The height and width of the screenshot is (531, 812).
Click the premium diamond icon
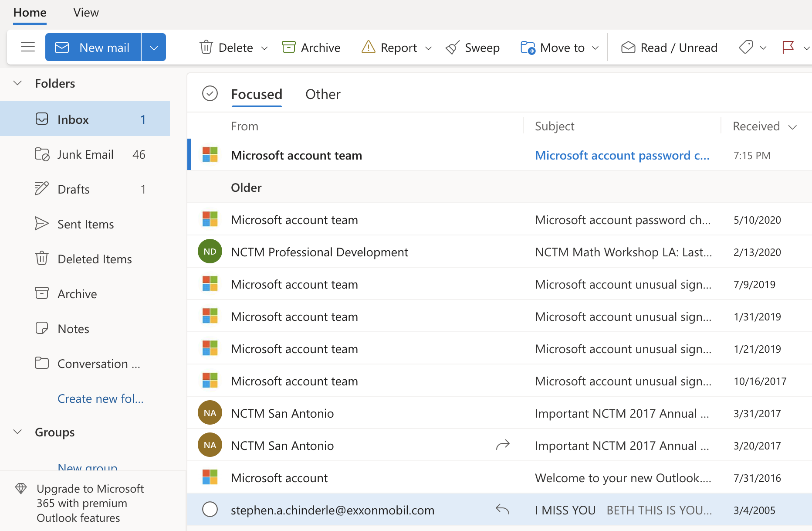pos(21,488)
